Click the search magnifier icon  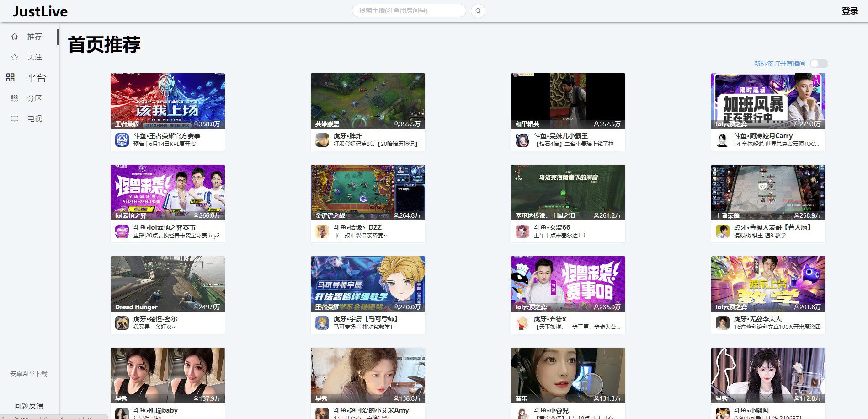point(478,11)
